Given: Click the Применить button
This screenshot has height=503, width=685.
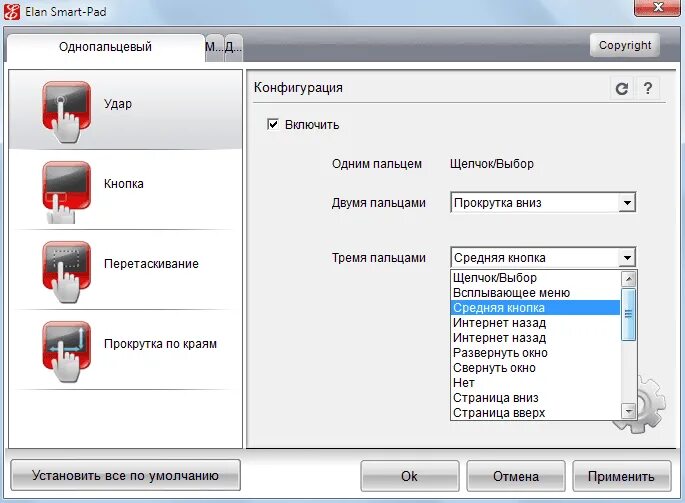Looking at the screenshot, I should 621,476.
